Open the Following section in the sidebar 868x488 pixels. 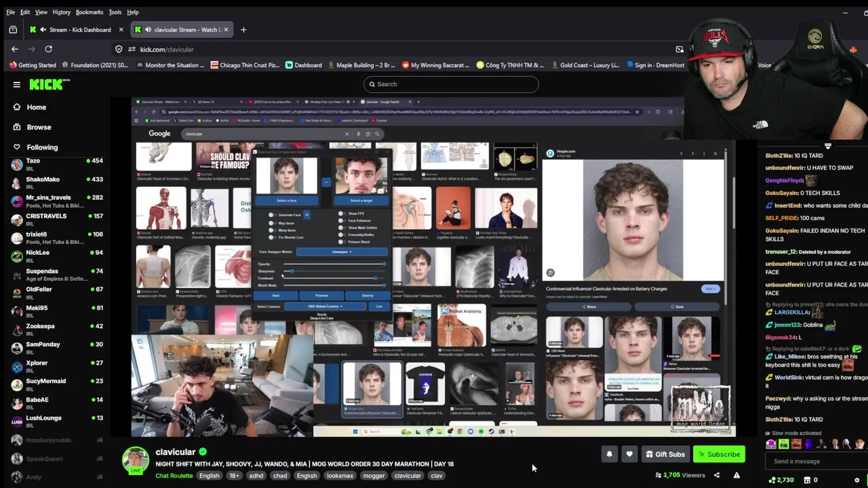[x=42, y=147]
